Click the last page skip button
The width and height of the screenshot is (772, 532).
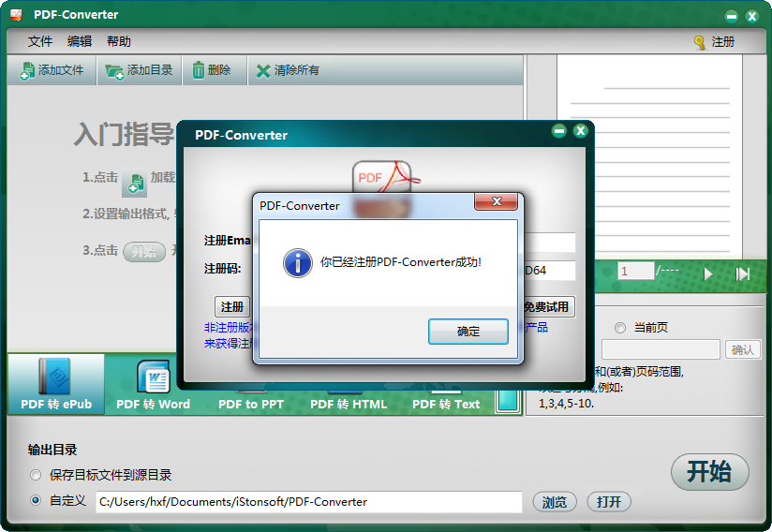[x=742, y=273]
